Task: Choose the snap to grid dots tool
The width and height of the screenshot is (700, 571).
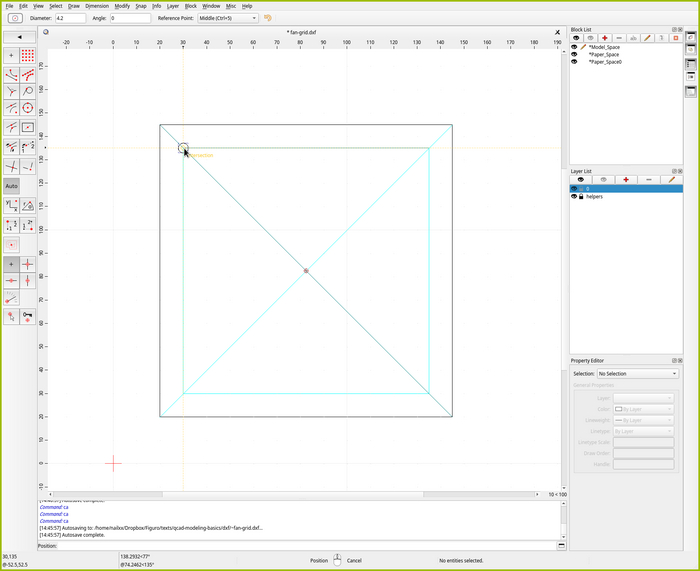Action: click(28, 55)
